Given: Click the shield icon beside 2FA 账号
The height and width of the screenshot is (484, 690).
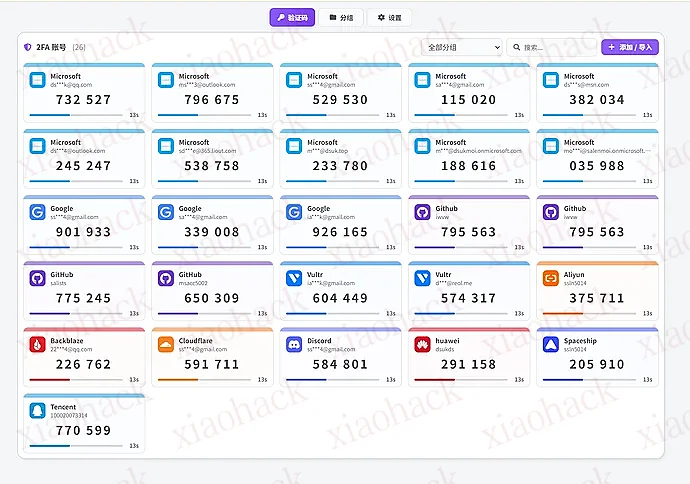Looking at the screenshot, I should click(27, 47).
